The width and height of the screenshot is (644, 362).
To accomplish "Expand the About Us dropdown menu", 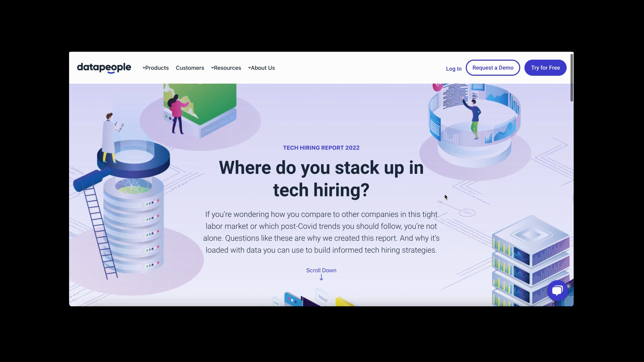I will coord(262,68).
